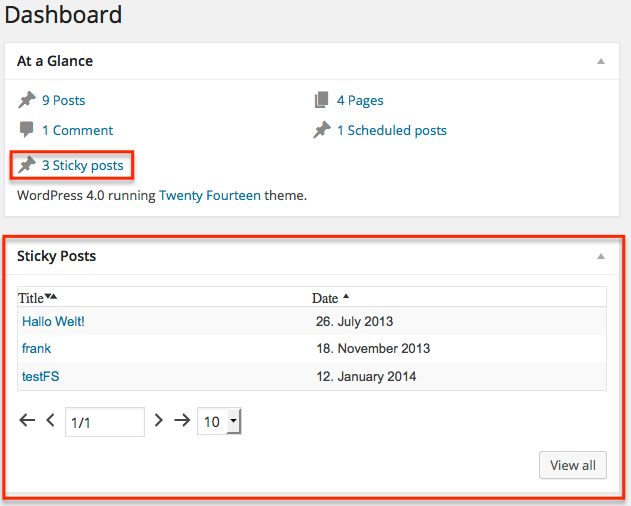631x506 pixels.
Task: Click the pushpin icon beside 9 Posts
Action: tap(27, 100)
